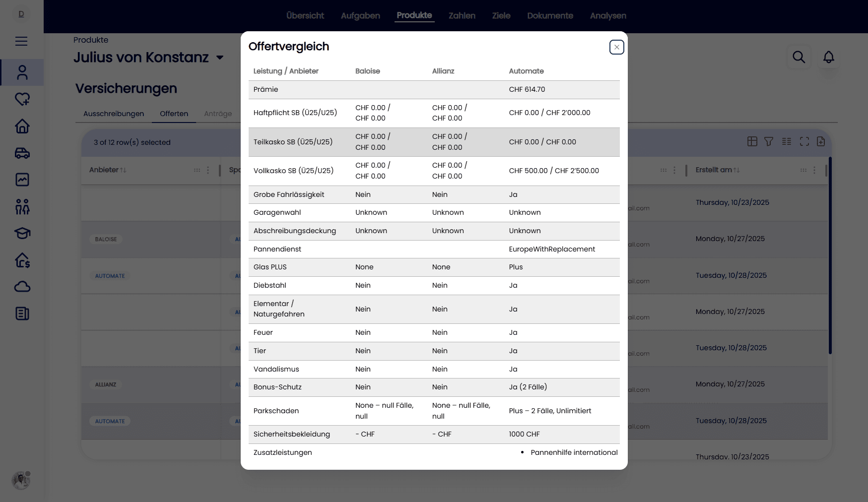The height and width of the screenshot is (502, 868).
Task: Open the car vehicle sidebar icon
Action: pos(22,153)
